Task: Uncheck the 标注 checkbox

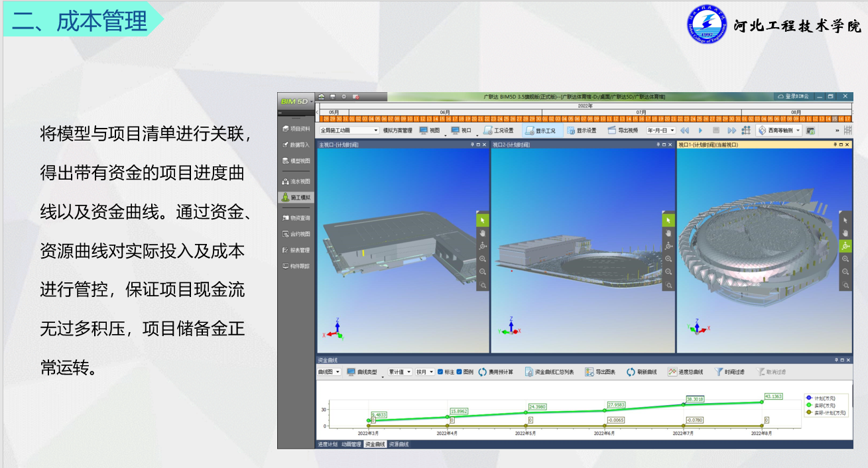Action: pos(440,371)
